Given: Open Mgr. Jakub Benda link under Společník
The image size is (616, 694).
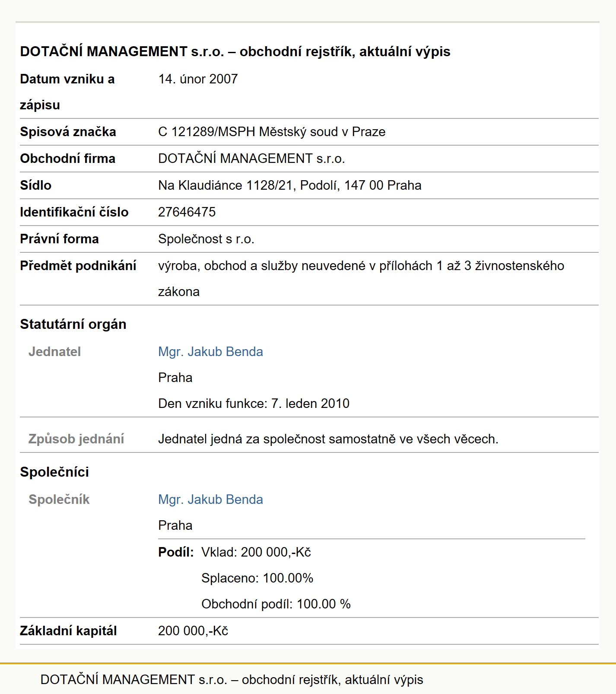Looking at the screenshot, I should pyautogui.click(x=210, y=500).
